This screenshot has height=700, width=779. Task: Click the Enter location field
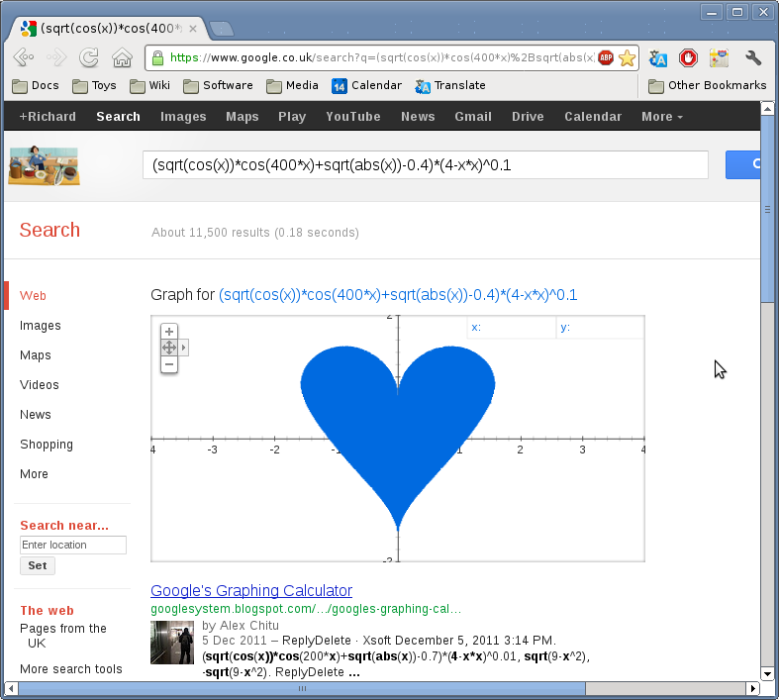[73, 545]
